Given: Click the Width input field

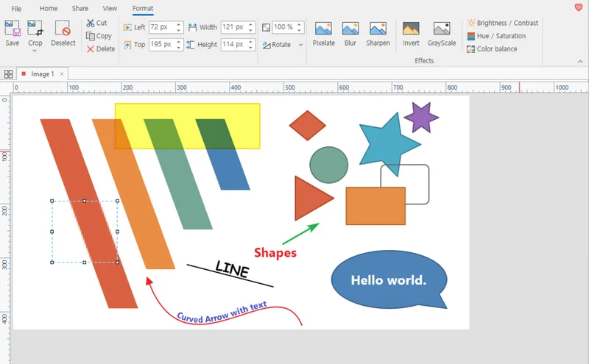Looking at the screenshot, I should pyautogui.click(x=233, y=27).
